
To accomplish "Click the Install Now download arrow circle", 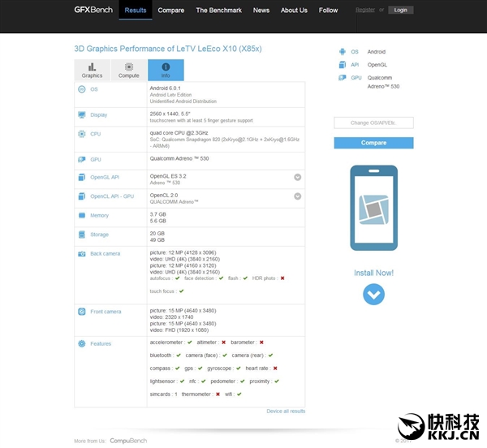I will point(373,295).
